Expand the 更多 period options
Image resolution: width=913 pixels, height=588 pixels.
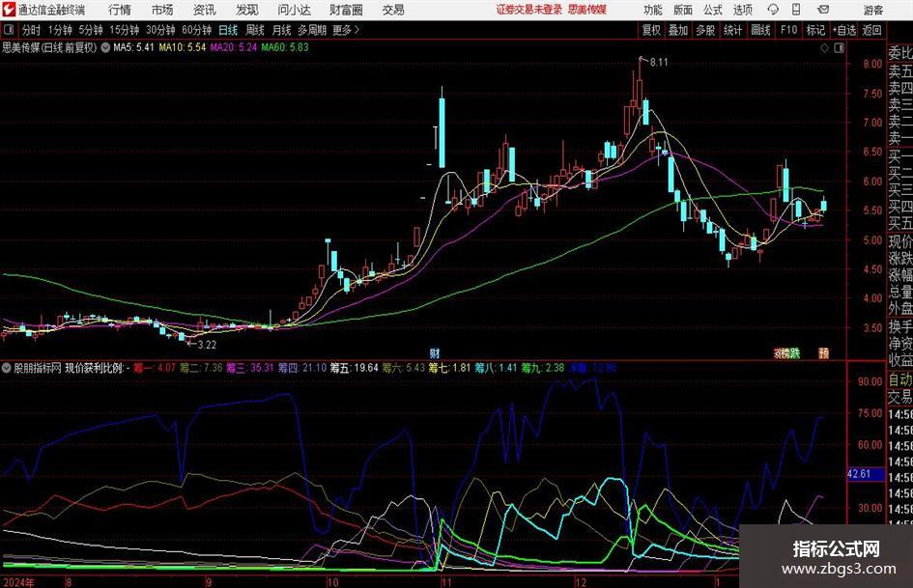coord(347,30)
